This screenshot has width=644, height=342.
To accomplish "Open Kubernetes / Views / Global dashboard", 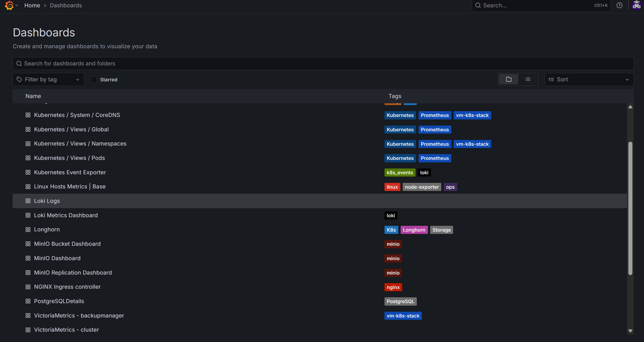I will tap(71, 129).
